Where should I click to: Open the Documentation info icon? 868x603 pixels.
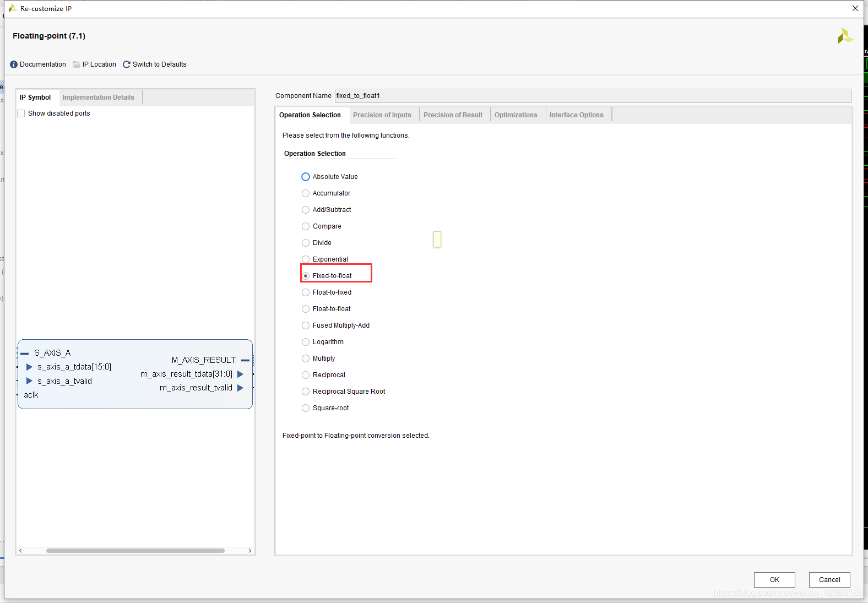[14, 64]
